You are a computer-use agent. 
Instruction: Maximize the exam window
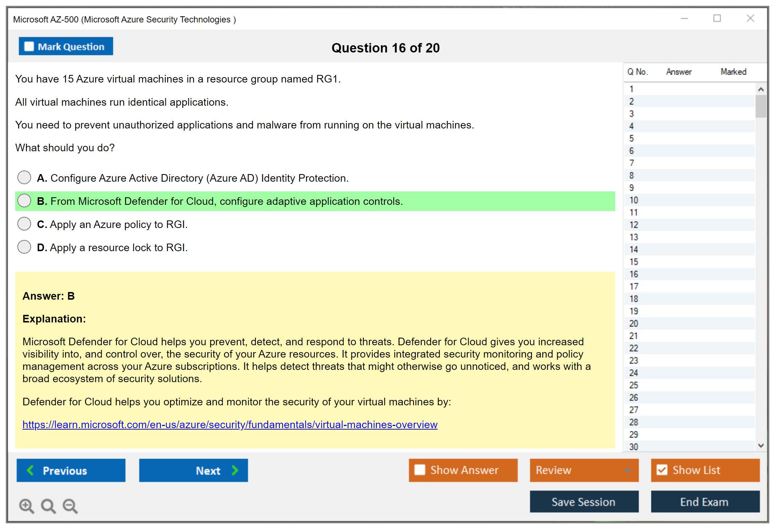pyautogui.click(x=717, y=18)
